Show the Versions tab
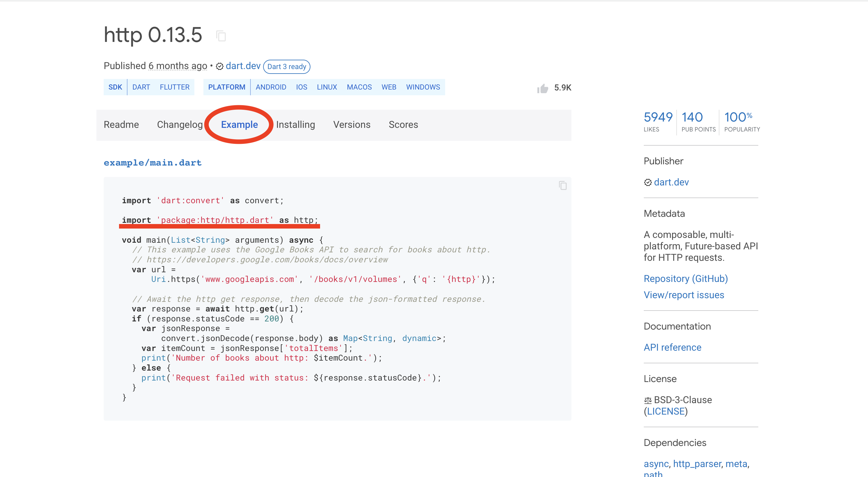The image size is (868, 477). click(351, 125)
